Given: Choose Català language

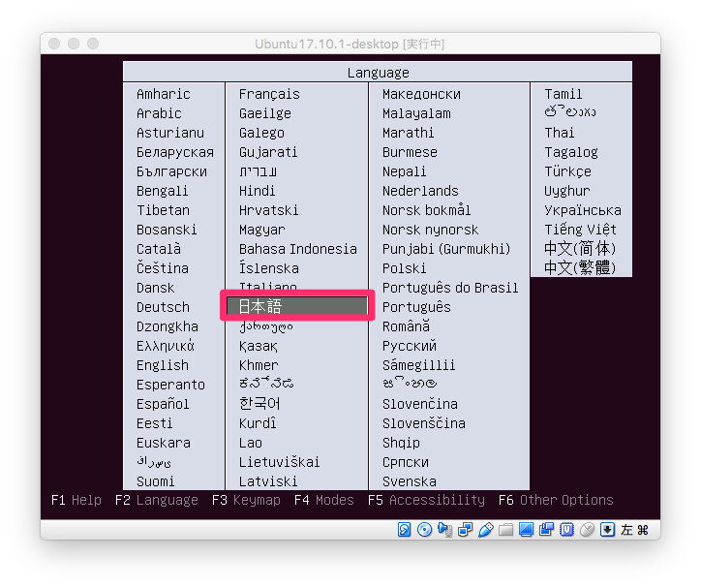Looking at the screenshot, I should 159,249.
